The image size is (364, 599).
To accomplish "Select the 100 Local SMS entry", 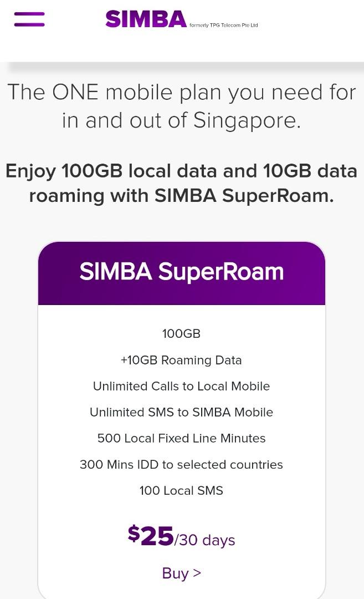I will tap(181, 490).
